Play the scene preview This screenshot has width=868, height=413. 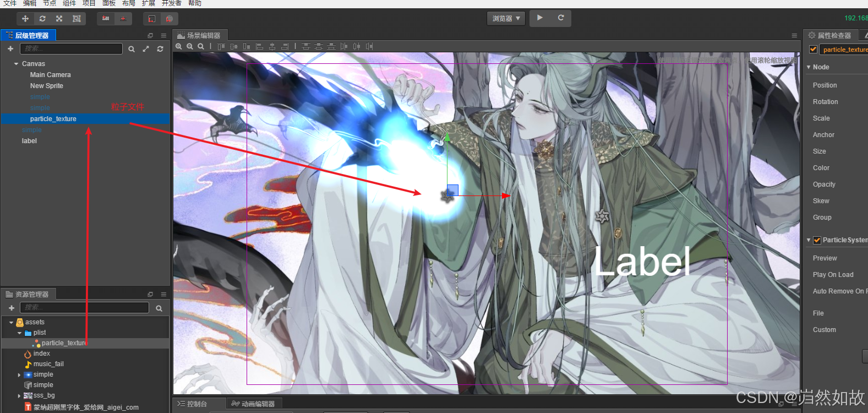[x=540, y=18]
